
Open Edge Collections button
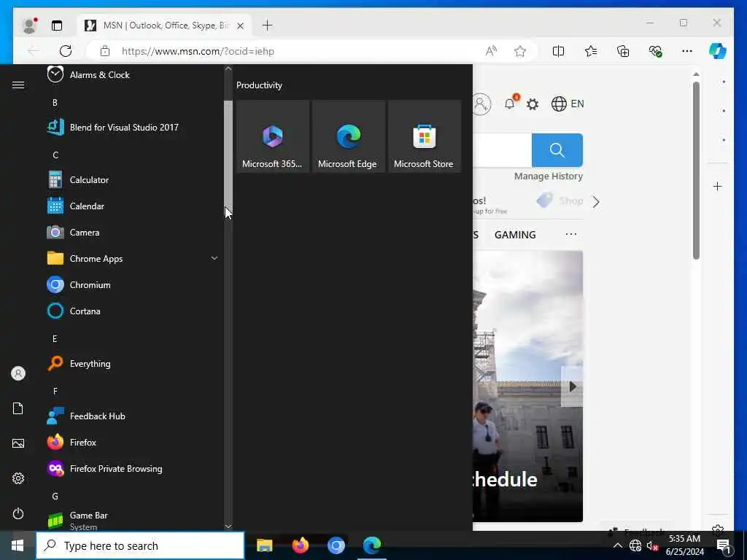[x=623, y=51]
